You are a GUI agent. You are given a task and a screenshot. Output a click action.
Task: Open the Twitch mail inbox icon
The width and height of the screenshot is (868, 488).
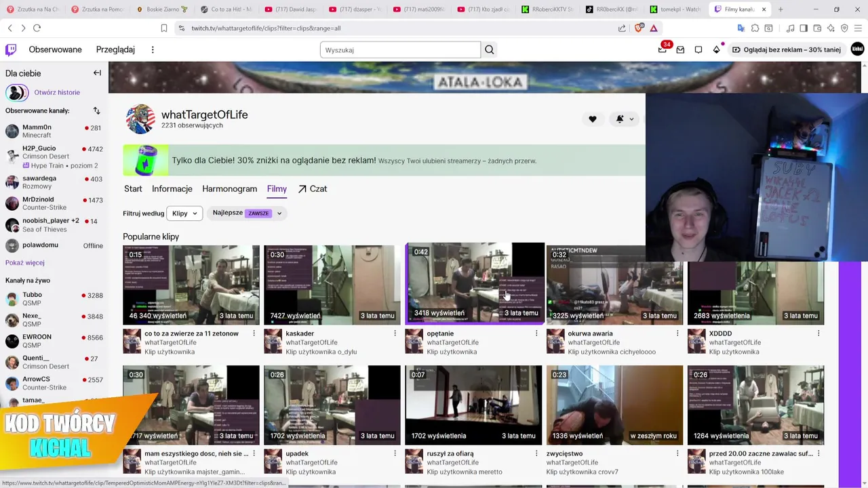(680, 49)
